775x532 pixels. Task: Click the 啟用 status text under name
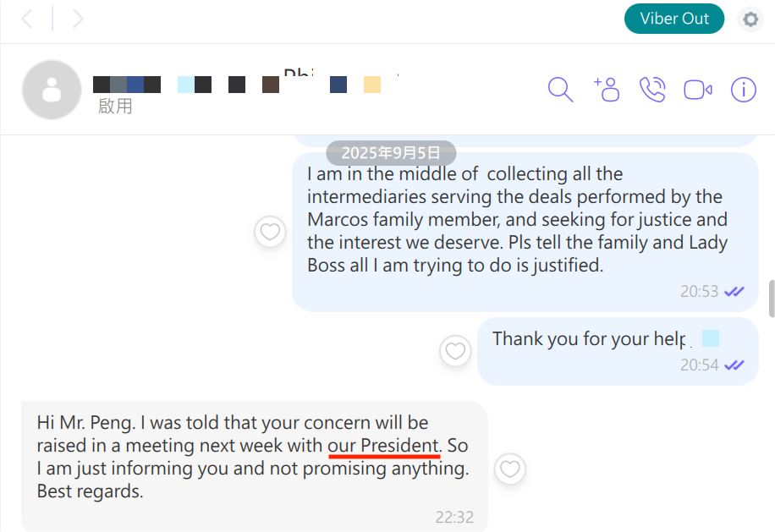coord(115,107)
